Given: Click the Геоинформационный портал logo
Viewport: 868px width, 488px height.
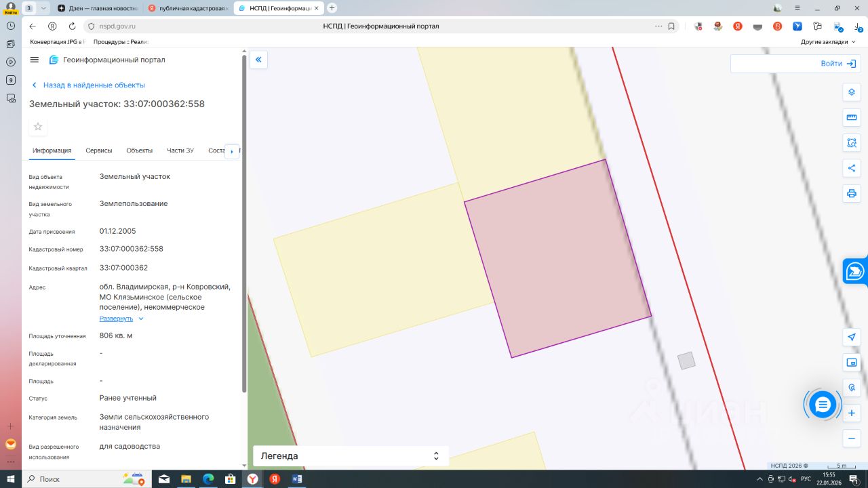Looking at the screenshot, I should pyautogui.click(x=107, y=60).
